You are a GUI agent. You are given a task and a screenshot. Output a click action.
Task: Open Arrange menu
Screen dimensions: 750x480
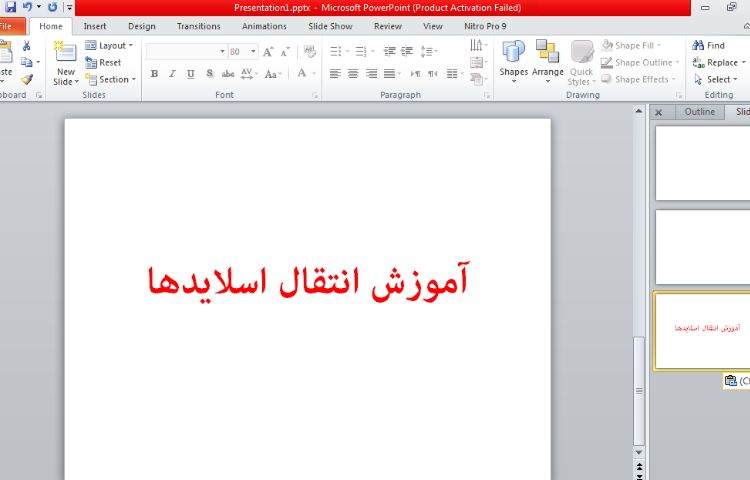point(548,62)
